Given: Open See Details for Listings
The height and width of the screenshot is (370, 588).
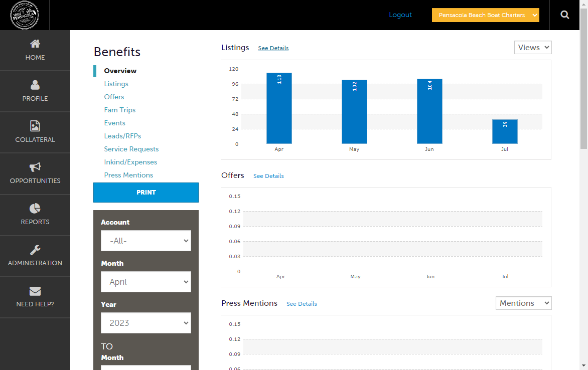Looking at the screenshot, I should [273, 48].
